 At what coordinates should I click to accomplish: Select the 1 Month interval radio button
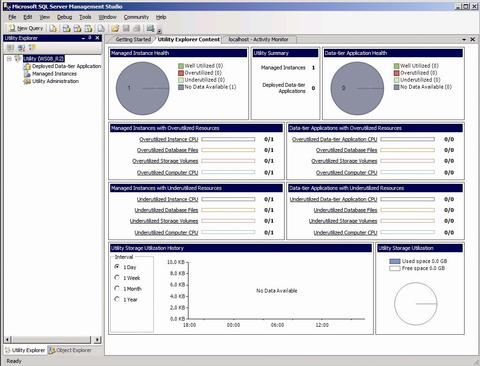pos(117,288)
